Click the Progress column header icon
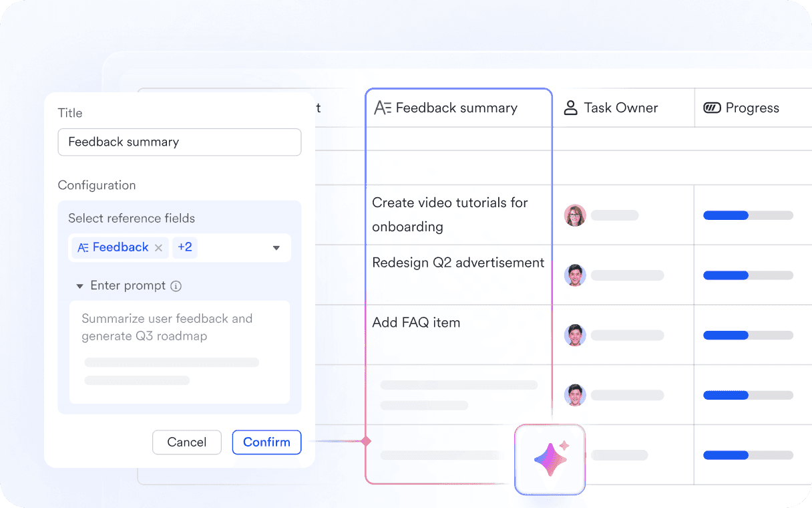 (712, 108)
